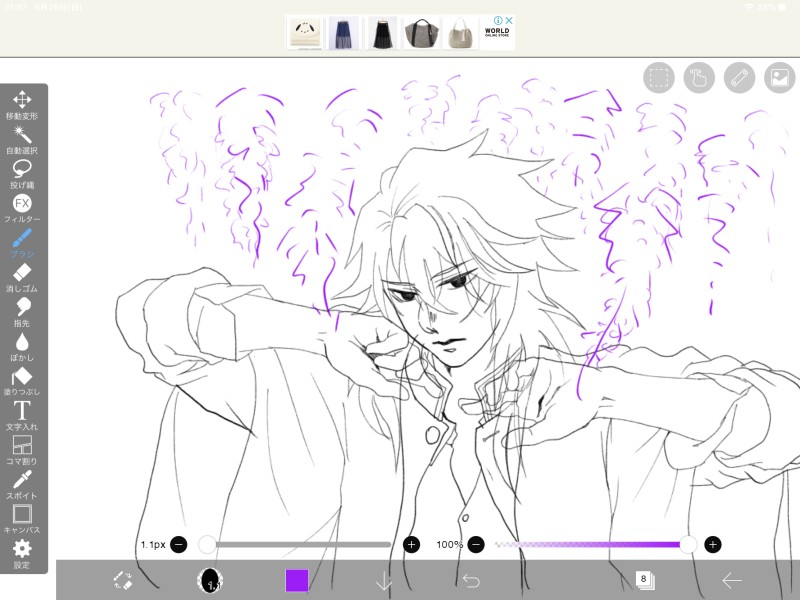
Task: Select the Eyedropper (スポイト) tool
Action: click(x=22, y=484)
